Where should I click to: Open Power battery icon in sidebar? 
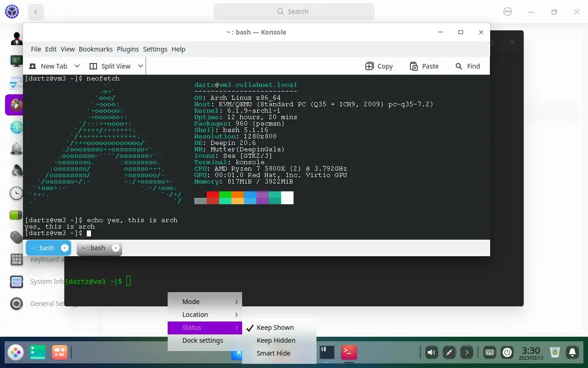(17, 215)
